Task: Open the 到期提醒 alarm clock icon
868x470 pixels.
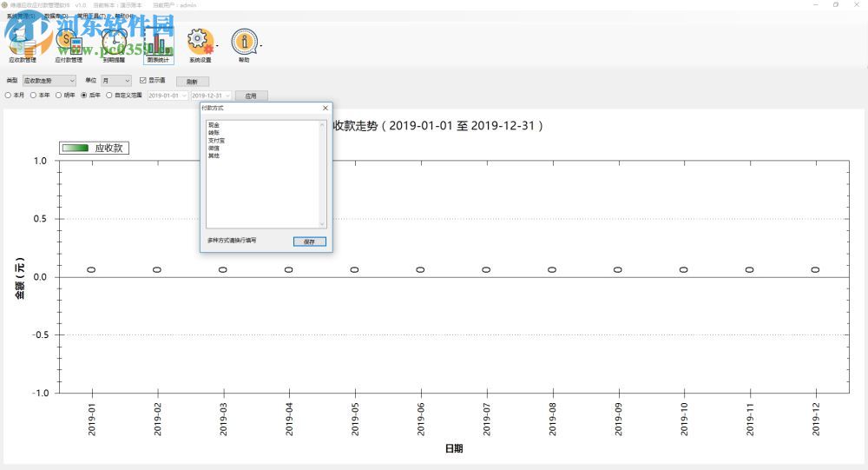Action: click(114, 43)
